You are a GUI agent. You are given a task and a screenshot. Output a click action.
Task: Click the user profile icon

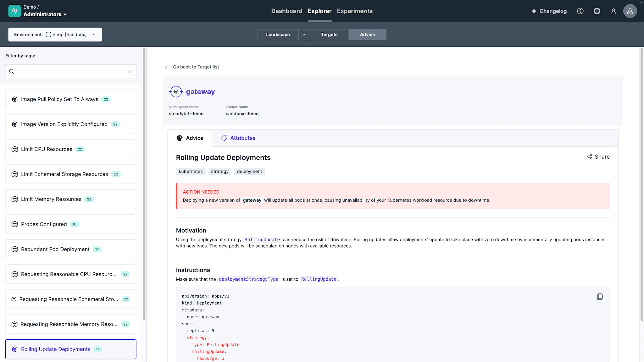pos(613,11)
